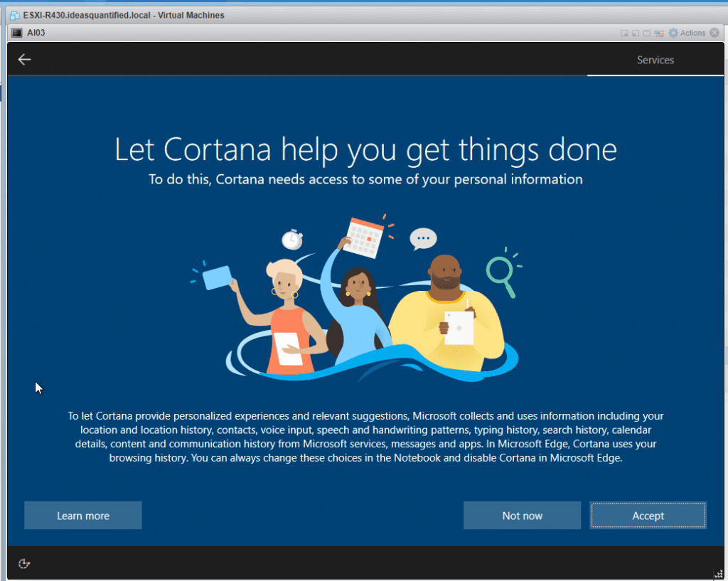Open the Ease of Access icon
The height and width of the screenshot is (581, 728).
(24, 563)
